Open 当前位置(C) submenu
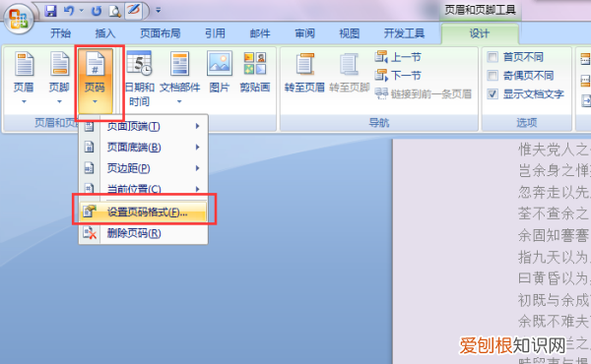The width and height of the screenshot is (591, 364). coord(143,189)
